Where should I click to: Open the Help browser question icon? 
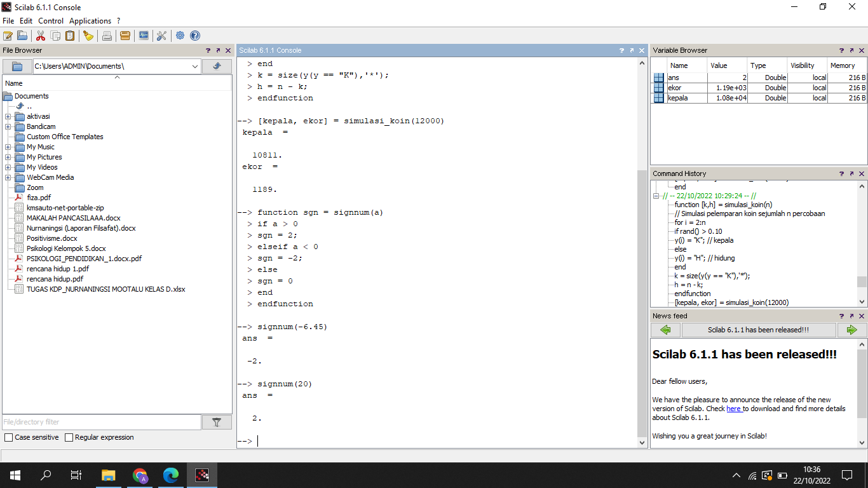(195, 36)
